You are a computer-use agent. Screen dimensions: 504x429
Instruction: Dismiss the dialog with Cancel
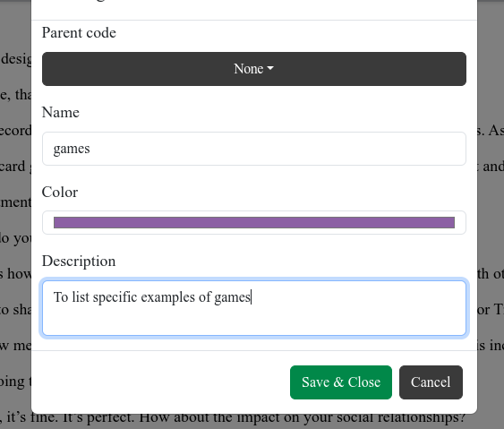tap(431, 382)
